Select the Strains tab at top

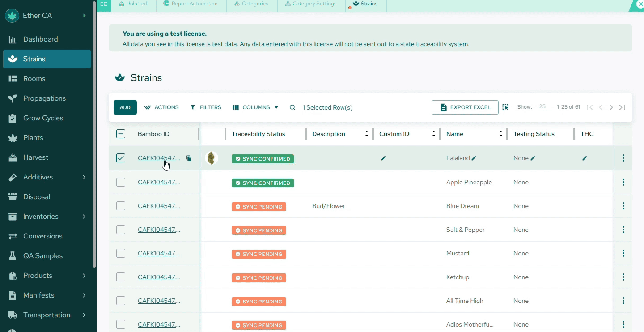click(366, 4)
